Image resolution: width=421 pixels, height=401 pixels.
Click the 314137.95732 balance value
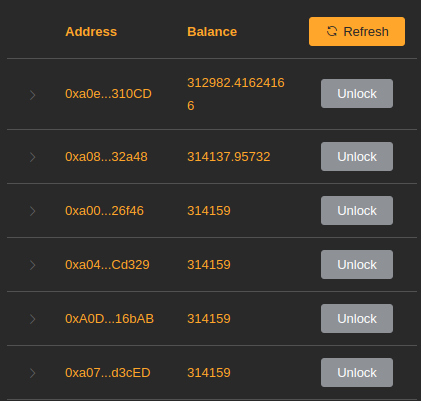pyautogui.click(x=229, y=157)
